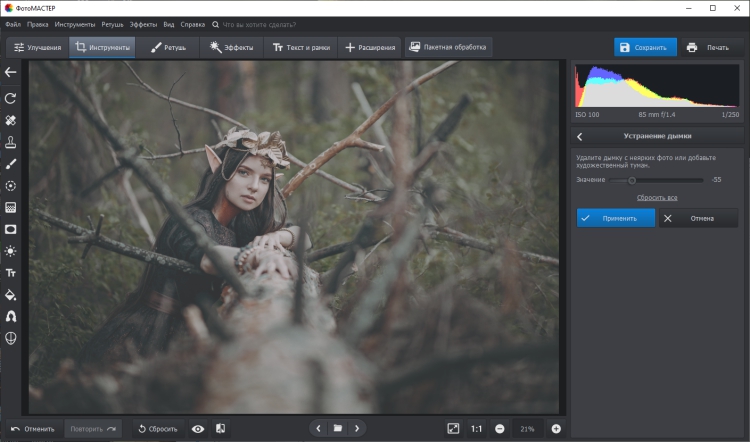Click the rotate arrow icon in sidebar
The image size is (750, 442).
pos(11,98)
